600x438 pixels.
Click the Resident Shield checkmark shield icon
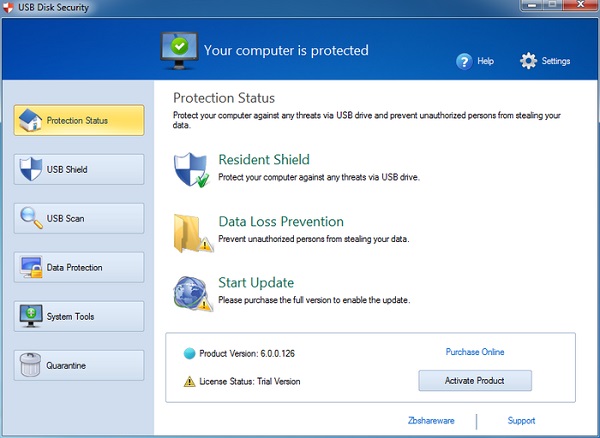[x=191, y=170]
